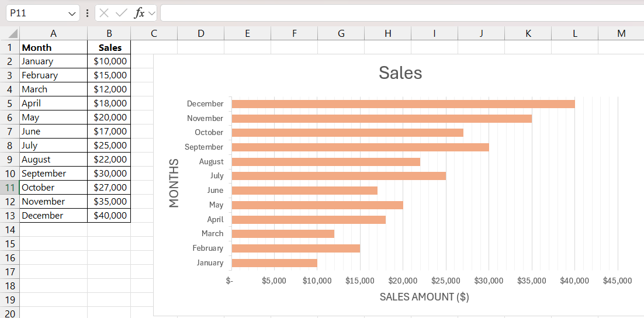The width and height of the screenshot is (644, 318).
Task: Click the Month header cell
Action: (53, 47)
